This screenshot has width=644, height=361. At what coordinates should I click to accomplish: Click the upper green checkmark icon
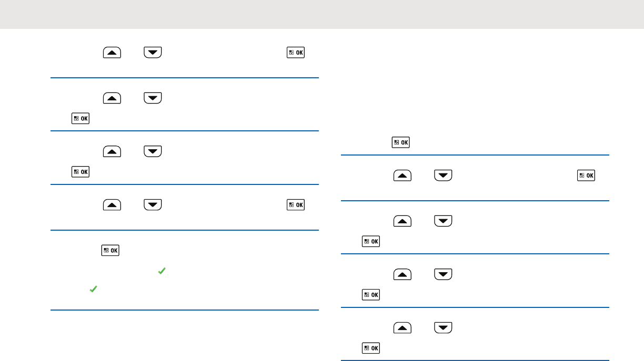[162, 271]
